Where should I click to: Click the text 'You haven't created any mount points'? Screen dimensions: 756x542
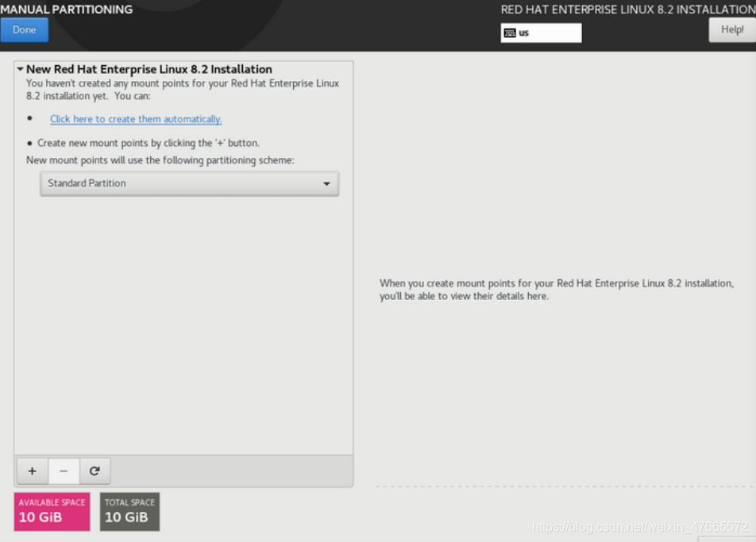click(x=183, y=90)
